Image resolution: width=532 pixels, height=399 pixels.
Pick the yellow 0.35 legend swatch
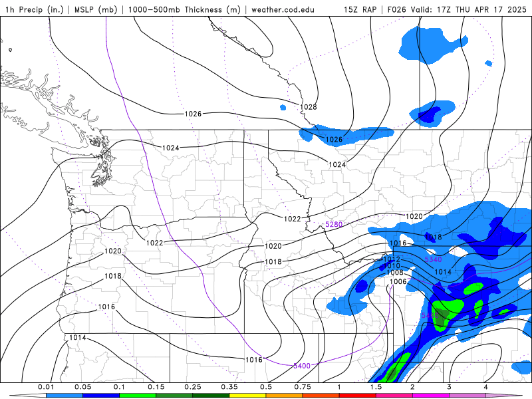click(x=247, y=396)
